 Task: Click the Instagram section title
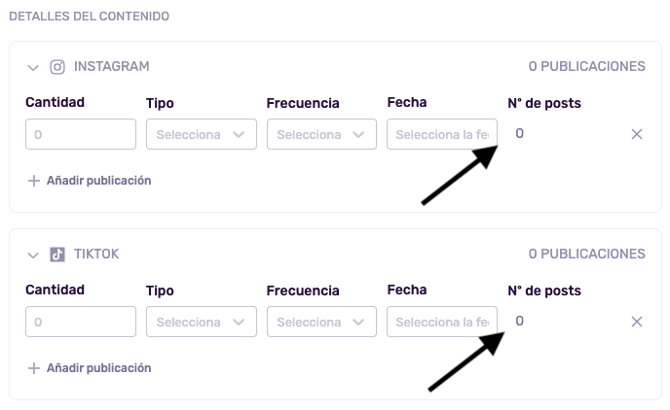[111, 67]
